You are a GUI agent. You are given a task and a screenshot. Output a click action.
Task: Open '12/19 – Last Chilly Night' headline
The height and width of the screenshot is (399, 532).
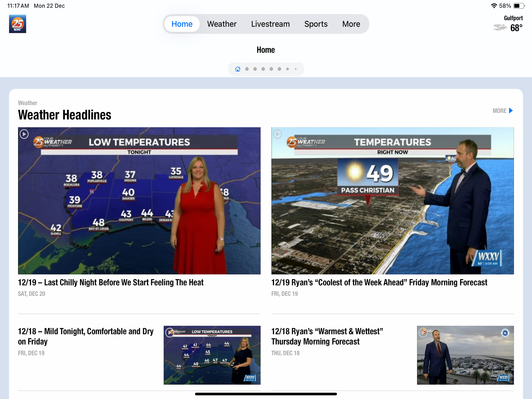click(x=111, y=282)
